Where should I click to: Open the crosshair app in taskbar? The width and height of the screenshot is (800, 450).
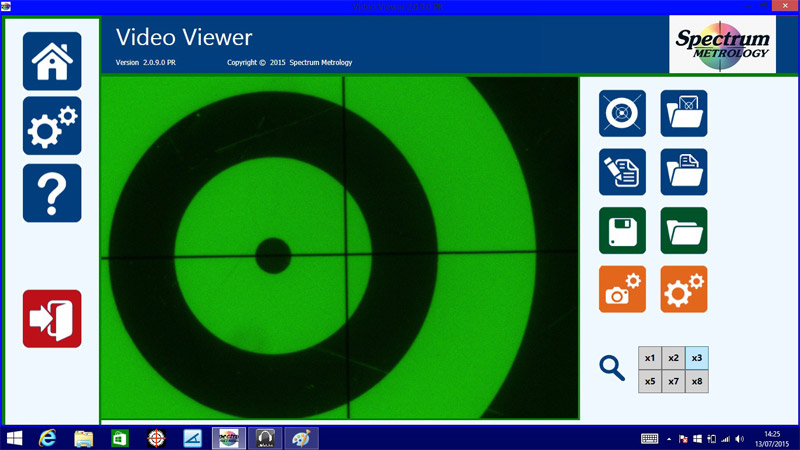(x=156, y=438)
